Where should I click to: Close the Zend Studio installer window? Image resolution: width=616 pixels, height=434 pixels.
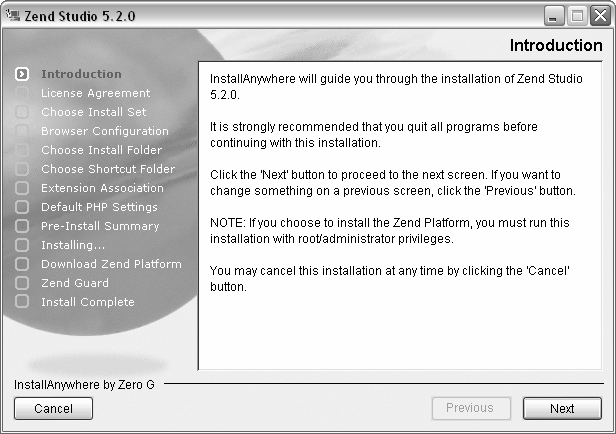pyautogui.click(x=600, y=15)
